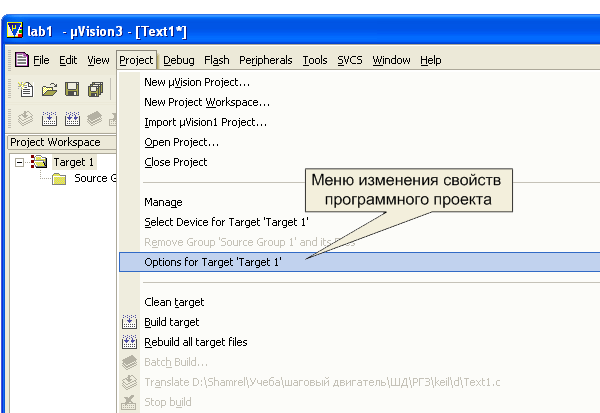Click the document icon left of File
Viewport: 600px width, 413px height.
(x=21, y=60)
